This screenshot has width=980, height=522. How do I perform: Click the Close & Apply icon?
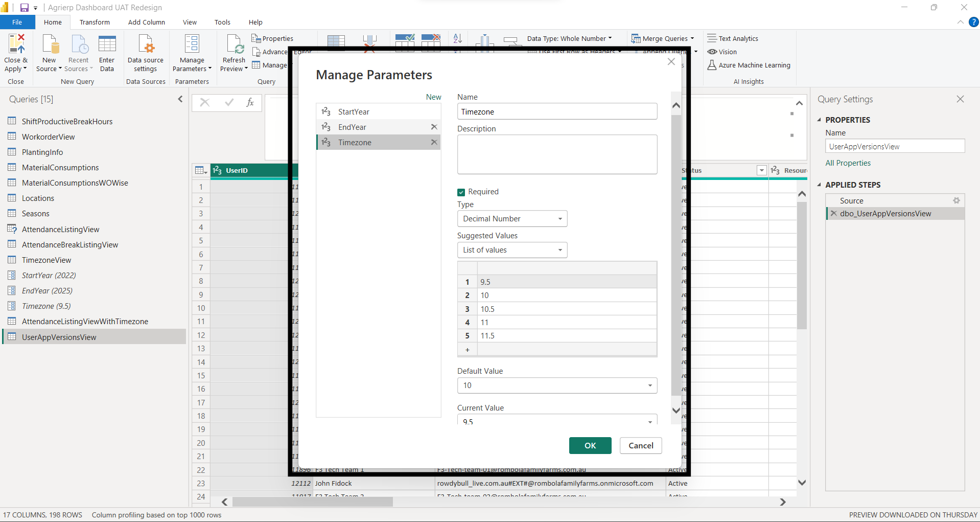[16, 52]
